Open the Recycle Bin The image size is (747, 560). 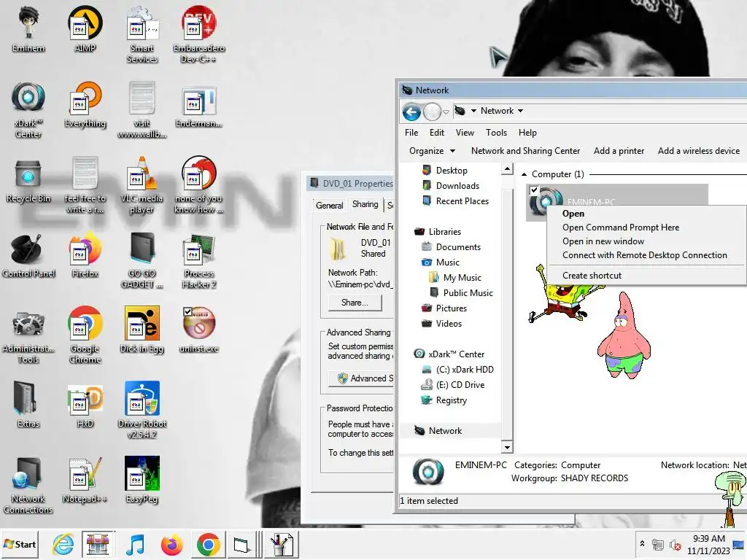(x=28, y=180)
